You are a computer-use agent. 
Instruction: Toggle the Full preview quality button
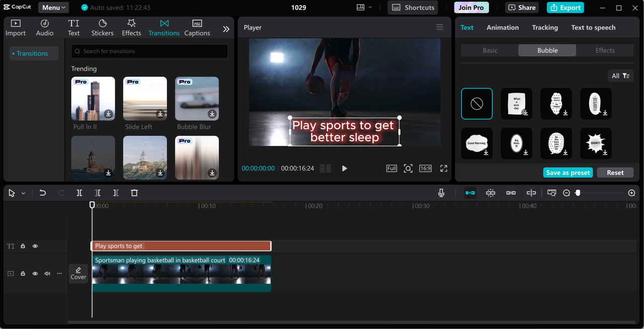(391, 168)
